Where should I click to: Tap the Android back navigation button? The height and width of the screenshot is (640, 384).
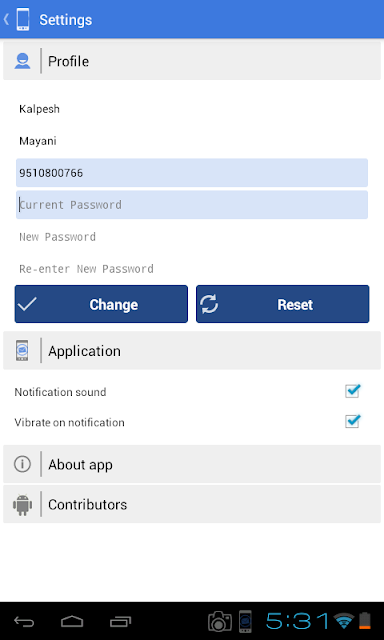(x=24, y=622)
